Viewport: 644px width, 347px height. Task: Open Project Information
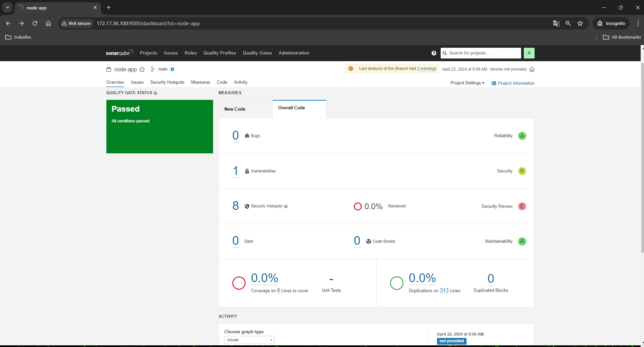[513, 83]
